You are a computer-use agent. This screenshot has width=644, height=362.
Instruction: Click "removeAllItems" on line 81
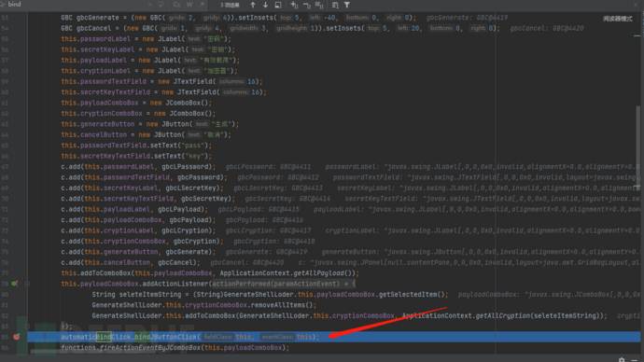click(277, 305)
